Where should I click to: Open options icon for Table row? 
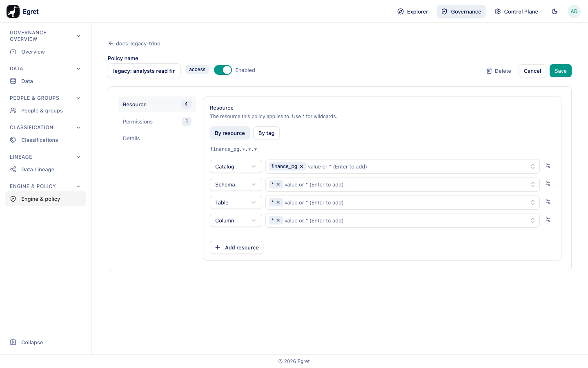[x=548, y=202]
